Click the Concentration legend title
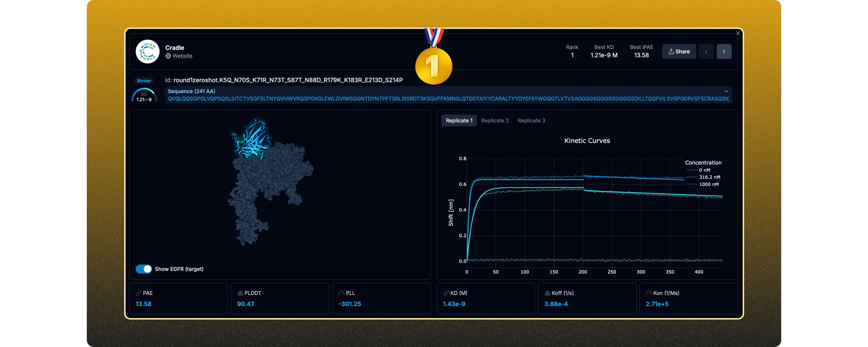This screenshot has width=868, height=347. tap(703, 163)
